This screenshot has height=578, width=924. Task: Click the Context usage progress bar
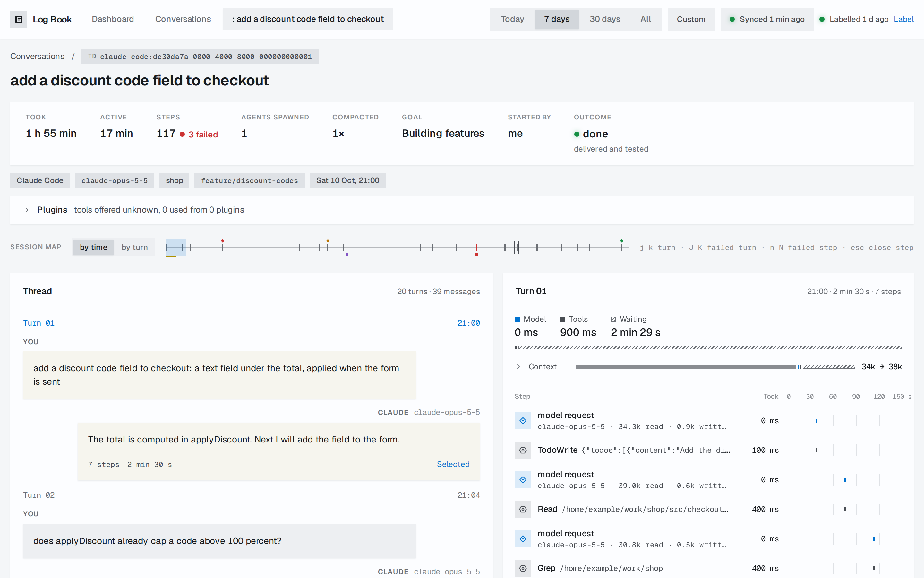tap(715, 367)
